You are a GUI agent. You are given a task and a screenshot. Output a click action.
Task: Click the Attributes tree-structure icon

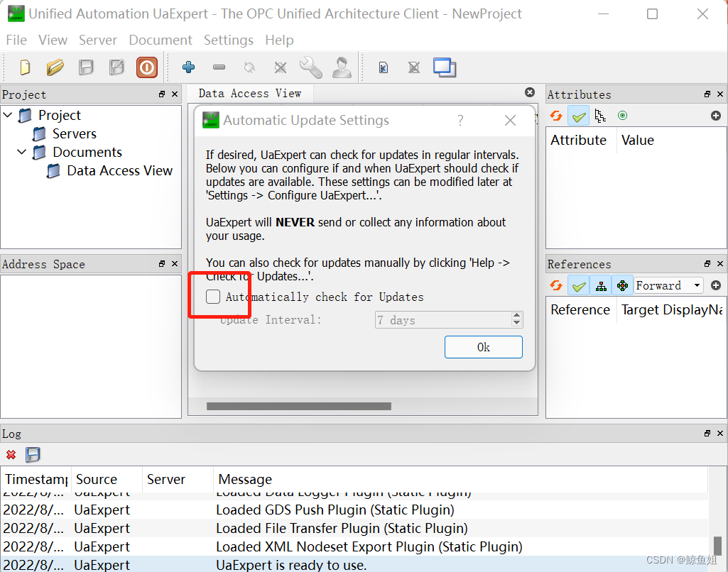(600, 116)
